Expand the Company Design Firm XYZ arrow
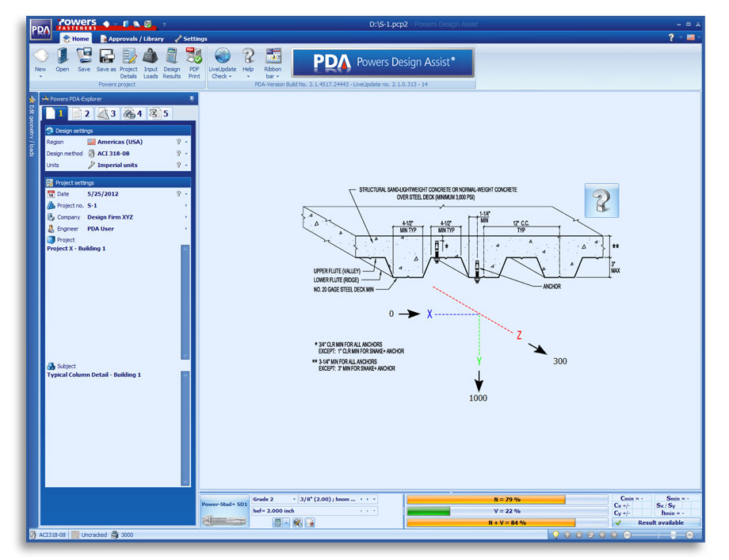The image size is (729, 560). [x=186, y=217]
